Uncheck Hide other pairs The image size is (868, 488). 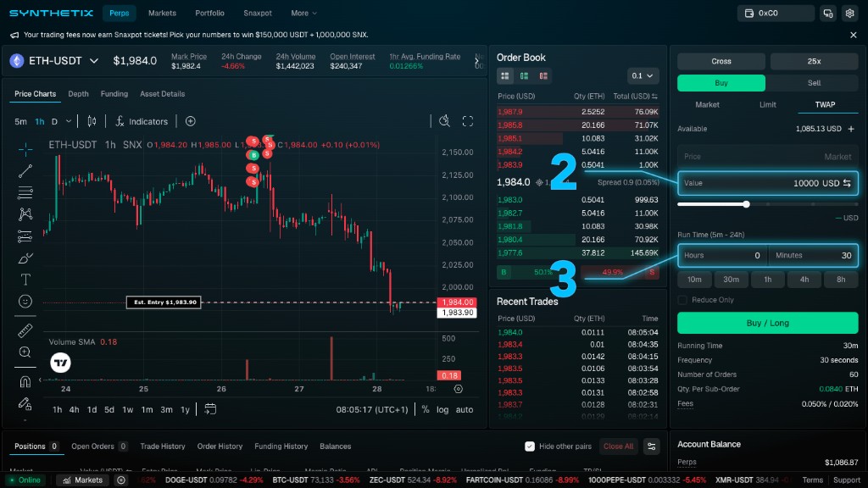(x=530, y=446)
